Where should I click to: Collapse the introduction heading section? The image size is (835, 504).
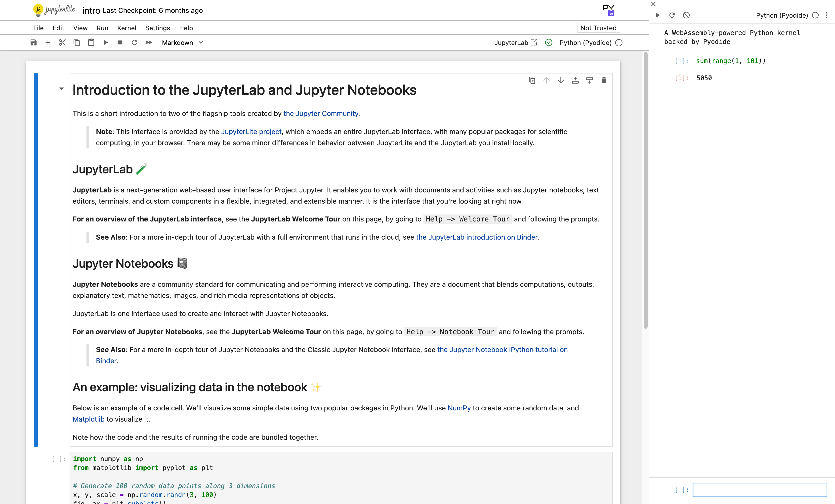(61, 89)
